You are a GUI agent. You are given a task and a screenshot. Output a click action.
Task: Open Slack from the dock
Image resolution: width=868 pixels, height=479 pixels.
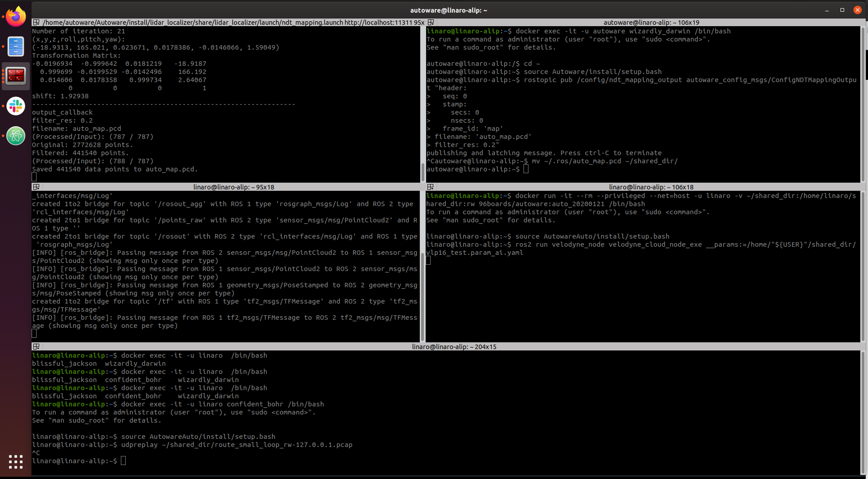(16, 106)
